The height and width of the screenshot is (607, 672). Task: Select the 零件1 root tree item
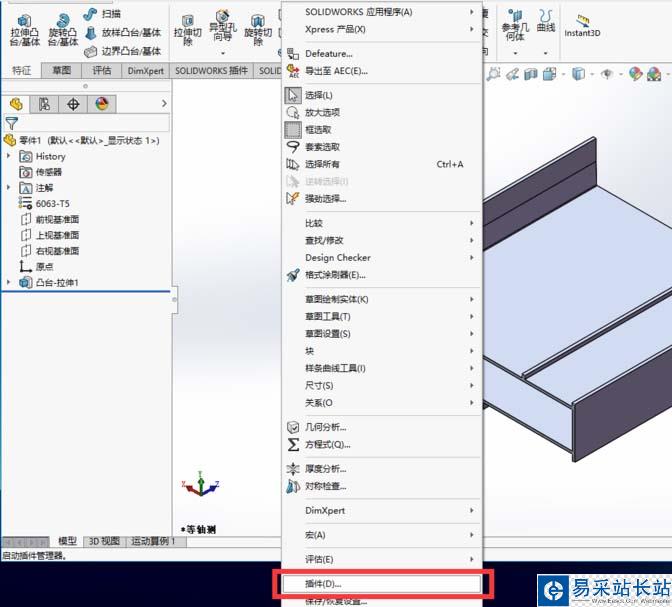[x=81, y=140]
